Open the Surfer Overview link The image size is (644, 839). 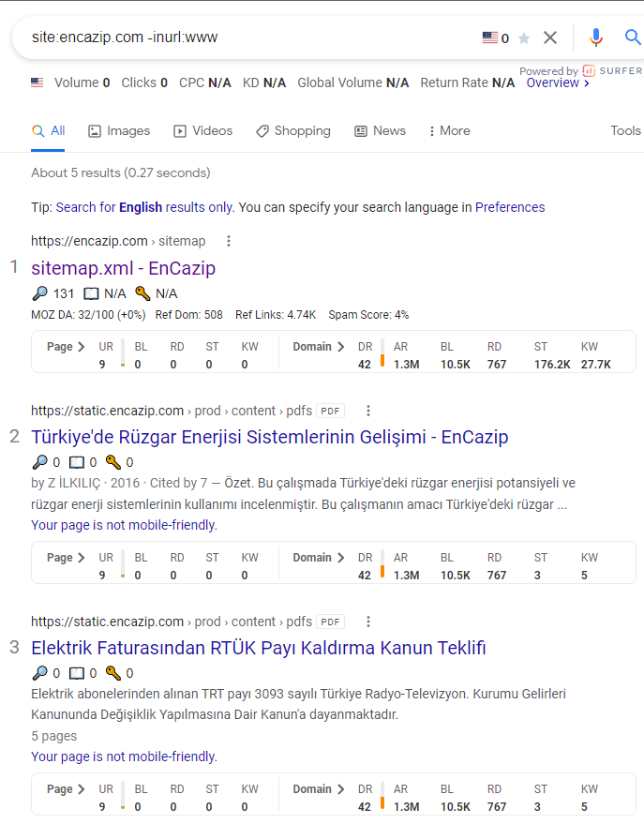558,82
